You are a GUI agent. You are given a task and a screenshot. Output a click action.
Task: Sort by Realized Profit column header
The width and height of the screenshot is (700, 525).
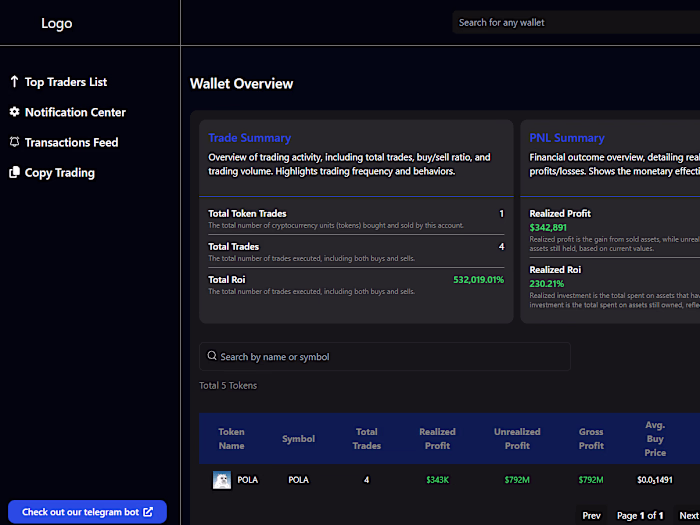tap(438, 438)
